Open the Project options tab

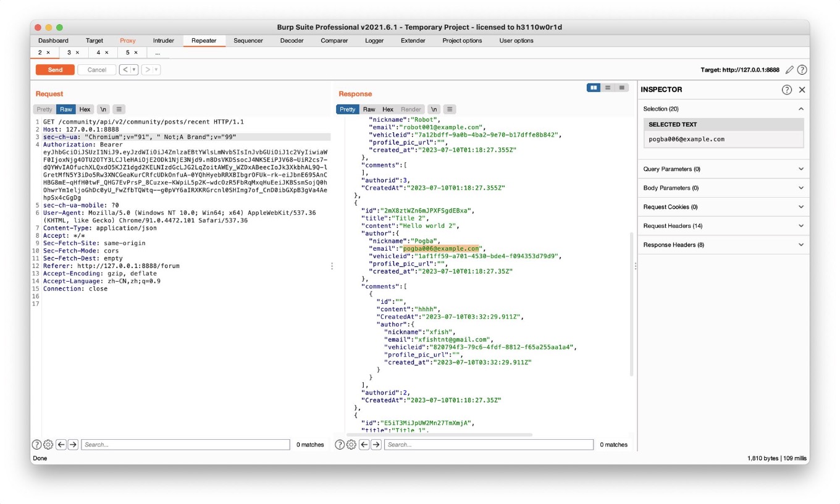[462, 41]
